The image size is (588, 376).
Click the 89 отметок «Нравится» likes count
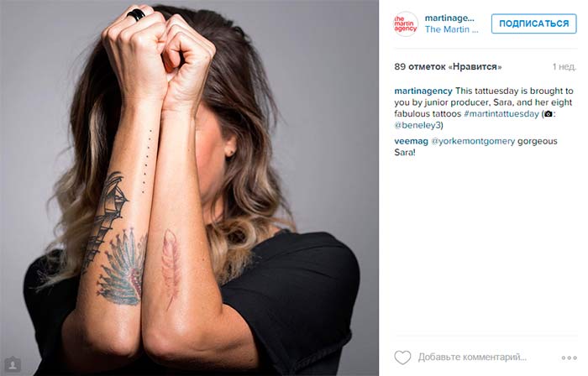[448, 66]
